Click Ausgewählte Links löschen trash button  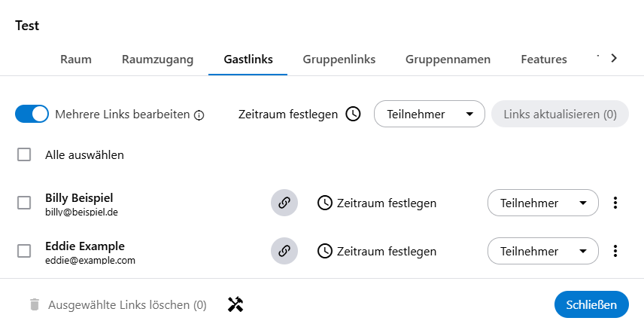[117, 305]
